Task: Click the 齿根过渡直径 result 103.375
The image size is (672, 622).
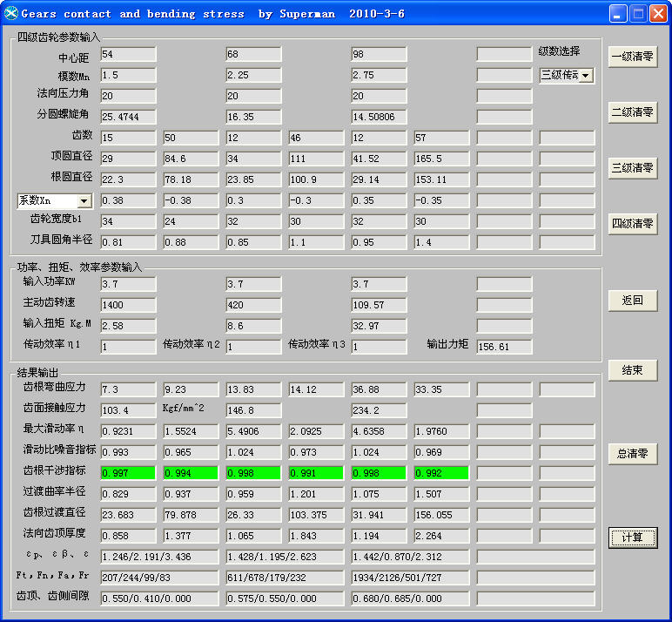Action: (x=316, y=515)
